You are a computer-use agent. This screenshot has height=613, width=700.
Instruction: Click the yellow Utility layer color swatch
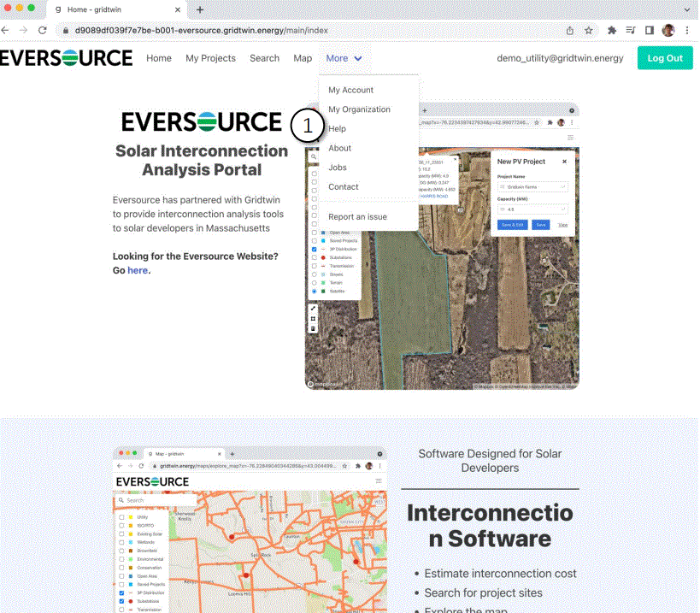click(132, 517)
